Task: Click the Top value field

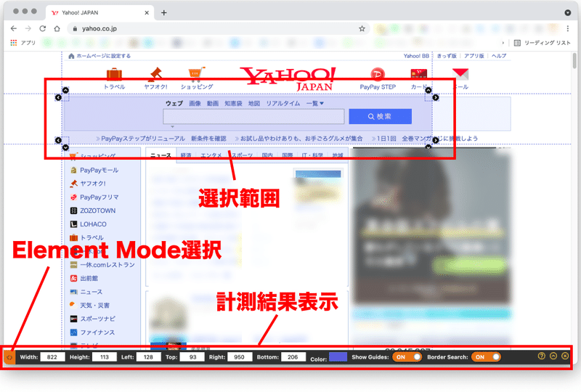Action: point(192,357)
